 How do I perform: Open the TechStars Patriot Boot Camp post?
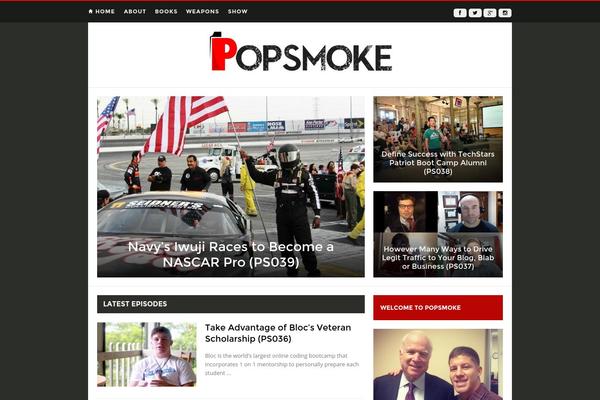point(438,163)
